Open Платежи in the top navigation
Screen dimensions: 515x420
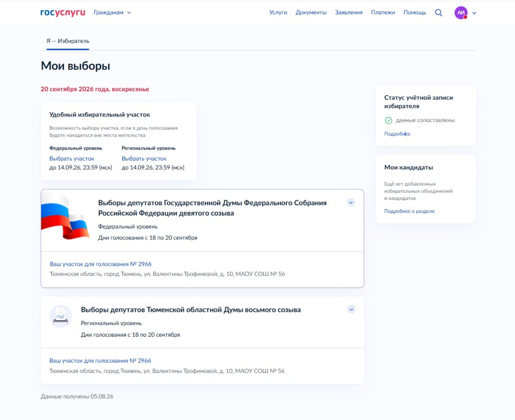(383, 13)
